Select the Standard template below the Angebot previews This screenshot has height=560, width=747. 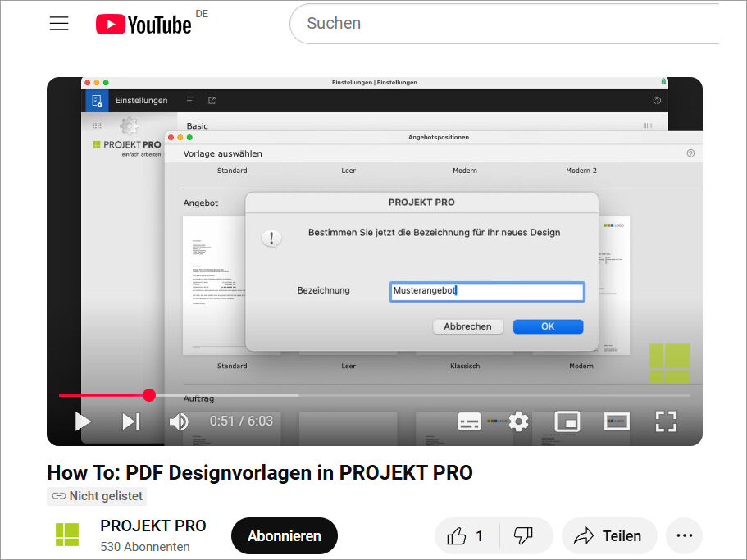pos(232,366)
